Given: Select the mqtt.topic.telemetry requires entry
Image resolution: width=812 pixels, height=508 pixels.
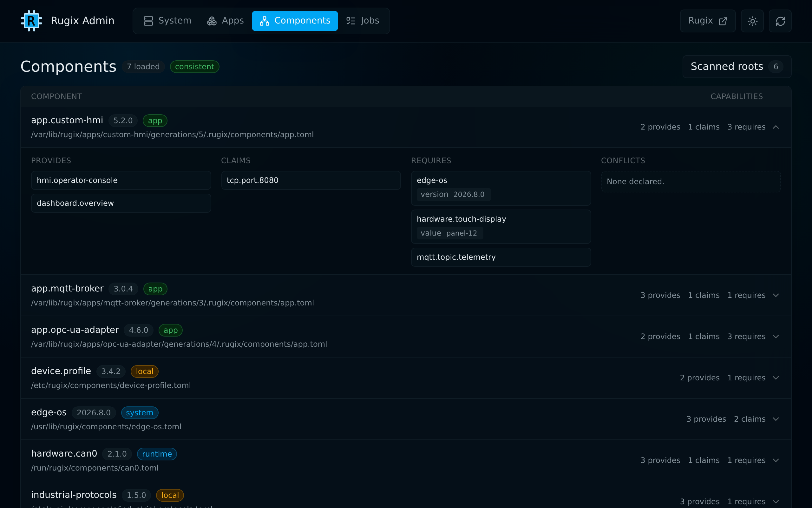Looking at the screenshot, I should point(501,257).
